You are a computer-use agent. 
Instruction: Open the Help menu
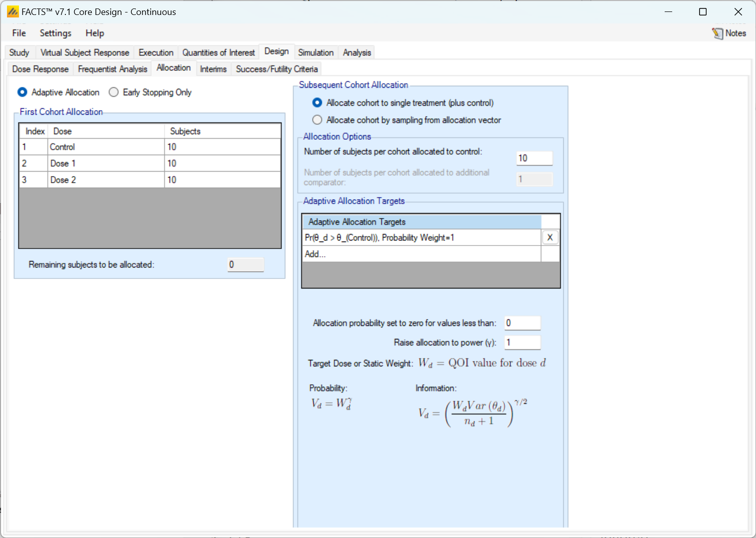click(94, 33)
